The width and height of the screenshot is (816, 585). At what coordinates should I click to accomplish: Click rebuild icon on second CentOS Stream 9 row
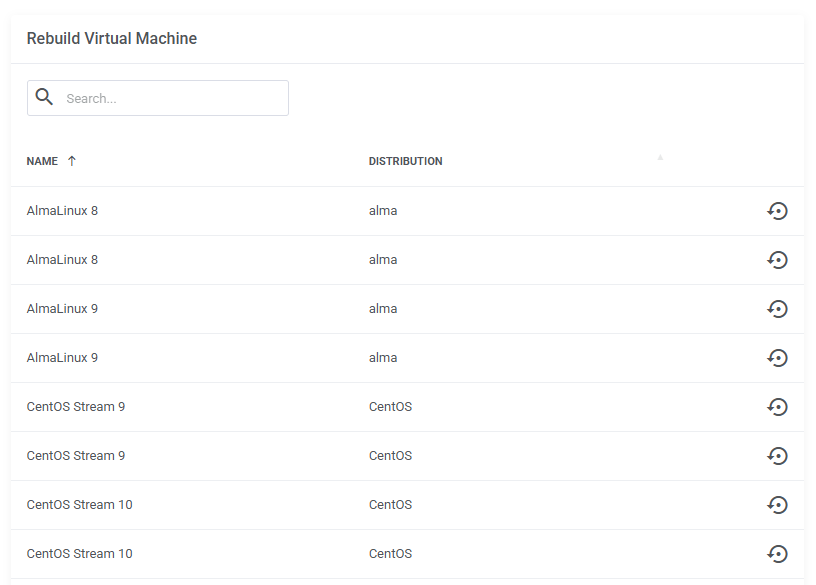777,456
